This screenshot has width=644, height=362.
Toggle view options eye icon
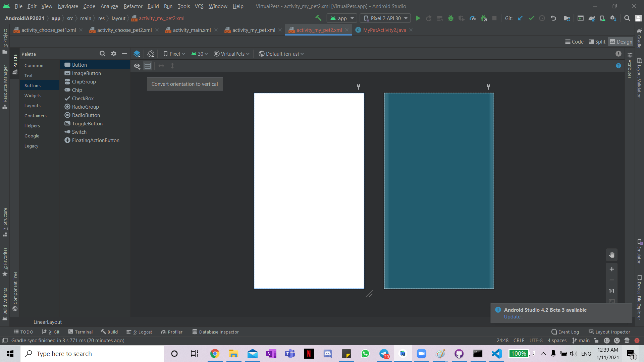click(x=137, y=66)
